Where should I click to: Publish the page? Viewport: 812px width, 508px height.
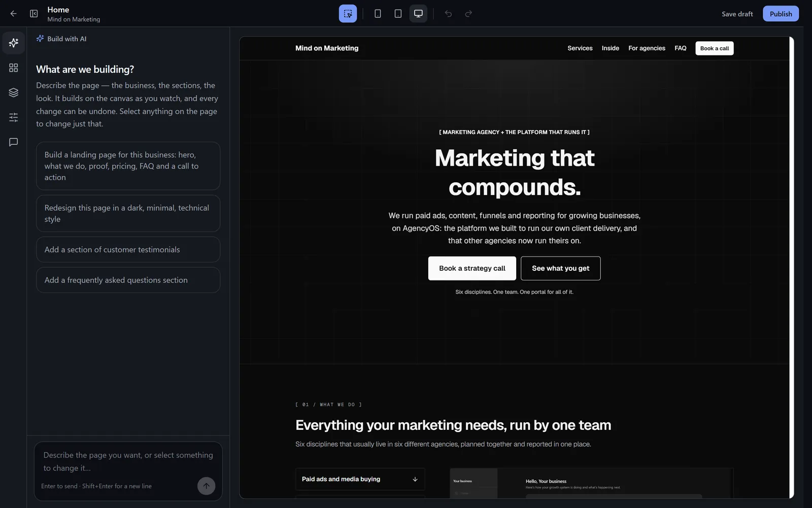781,14
